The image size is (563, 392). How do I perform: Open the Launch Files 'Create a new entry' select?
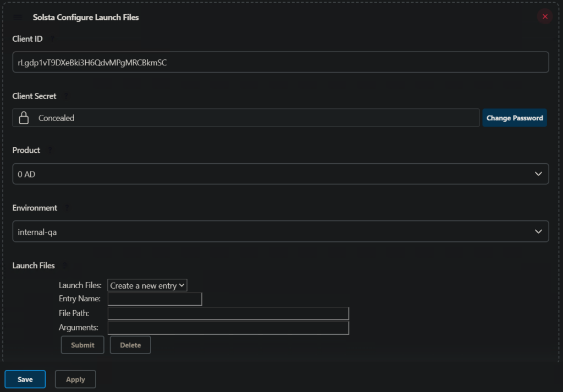(x=147, y=285)
